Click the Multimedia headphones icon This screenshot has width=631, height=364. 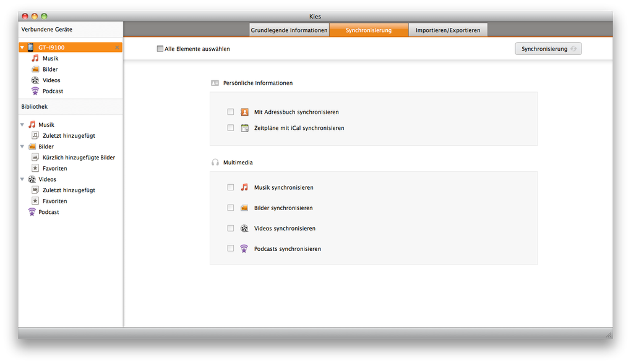(215, 162)
